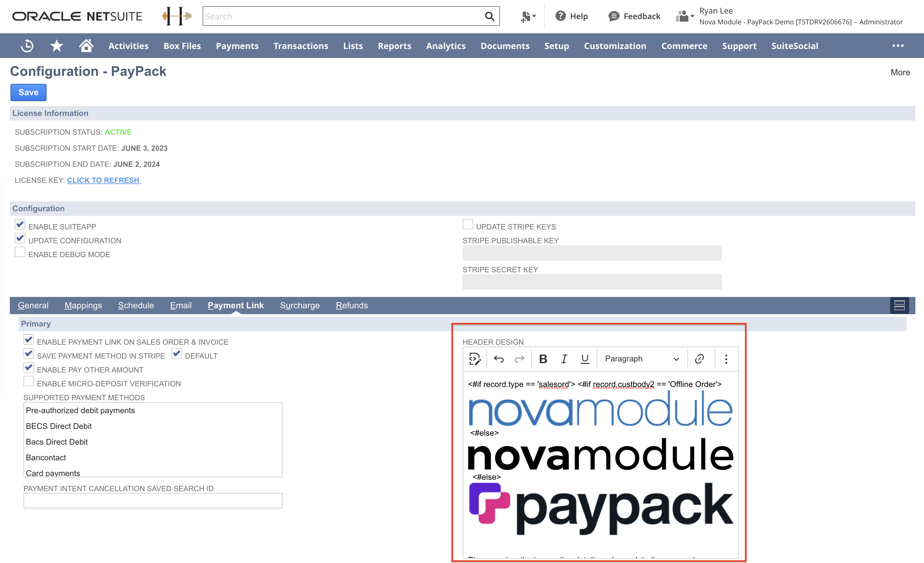The image size is (924, 563).
Task: Switch to the Mappings subtab
Action: click(x=83, y=306)
